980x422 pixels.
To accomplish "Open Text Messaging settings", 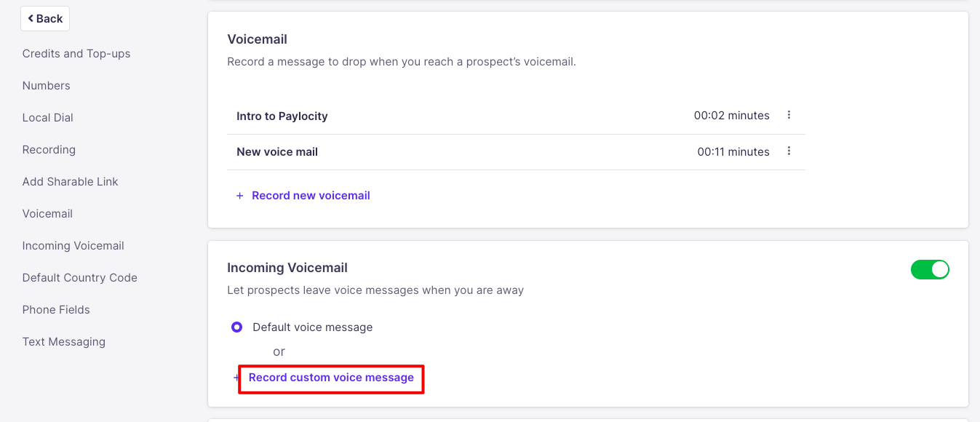I will pos(64,342).
